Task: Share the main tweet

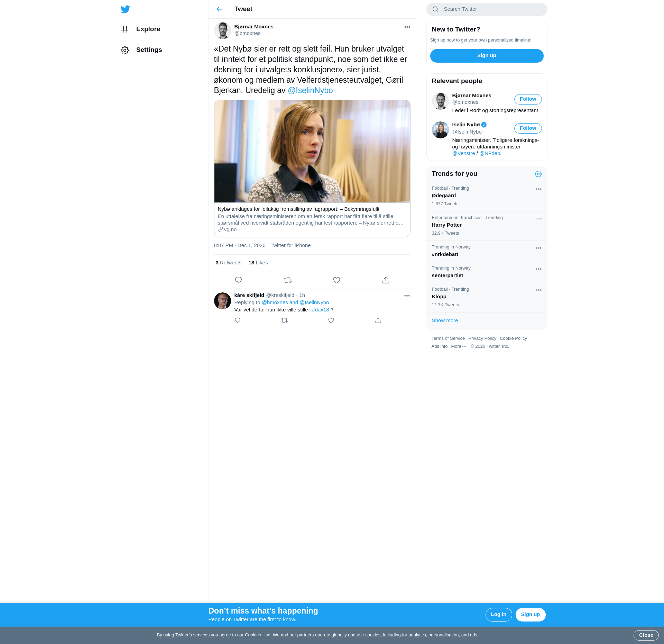Action: point(386,280)
